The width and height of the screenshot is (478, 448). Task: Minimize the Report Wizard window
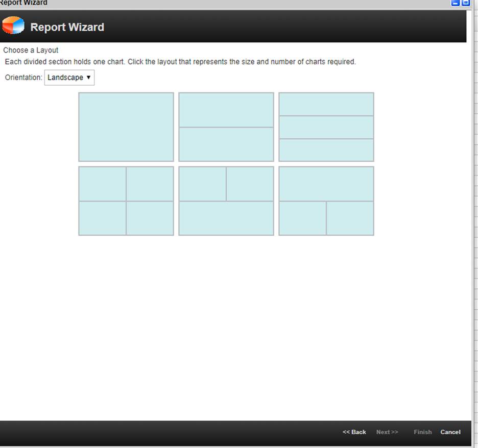pos(456,3)
